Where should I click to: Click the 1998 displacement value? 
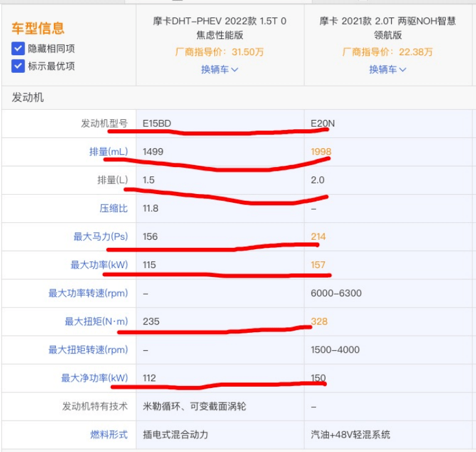click(x=321, y=151)
